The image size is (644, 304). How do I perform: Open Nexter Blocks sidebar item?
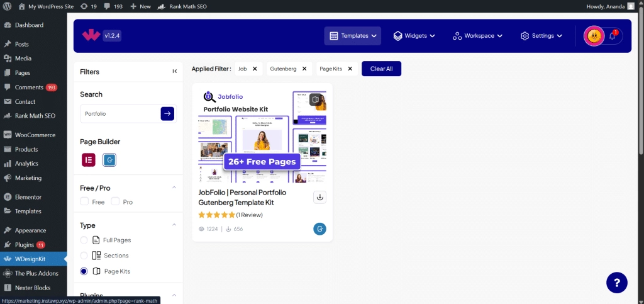click(x=33, y=288)
